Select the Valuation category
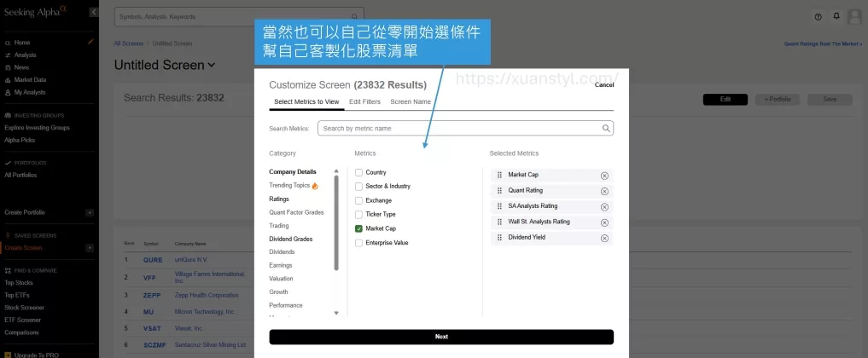The width and height of the screenshot is (868, 358). (x=281, y=279)
